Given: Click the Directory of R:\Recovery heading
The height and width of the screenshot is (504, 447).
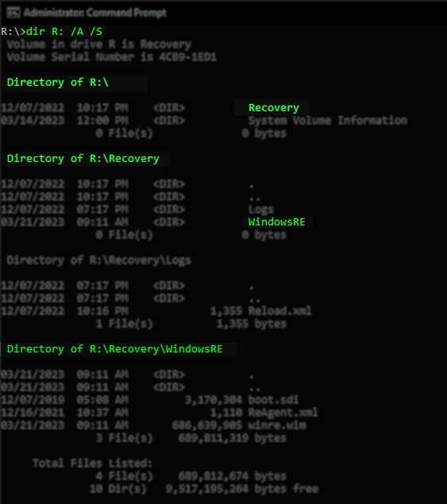Looking at the screenshot, I should [x=83, y=159].
